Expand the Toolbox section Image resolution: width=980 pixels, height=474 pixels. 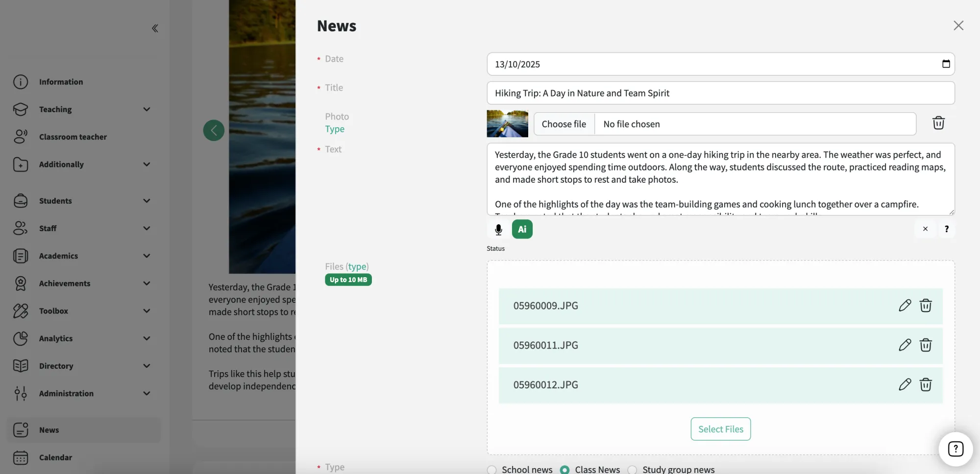coord(82,311)
